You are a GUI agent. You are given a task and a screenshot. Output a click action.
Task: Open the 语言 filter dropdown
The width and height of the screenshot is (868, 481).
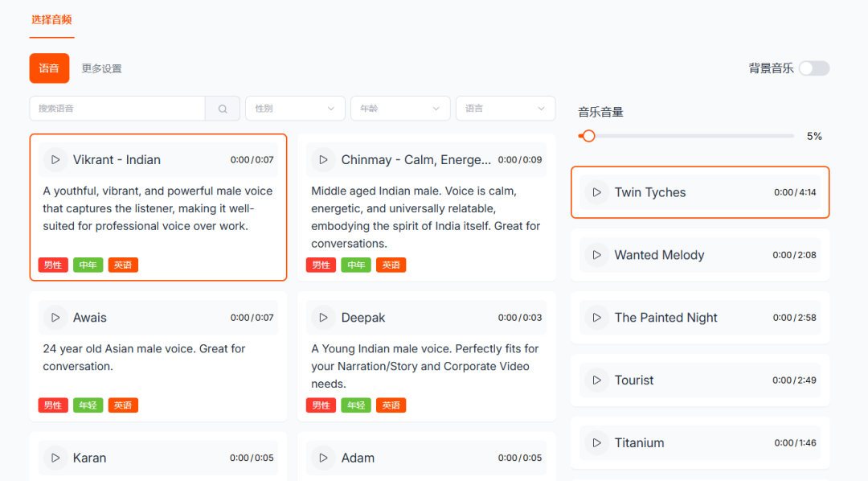[506, 109]
